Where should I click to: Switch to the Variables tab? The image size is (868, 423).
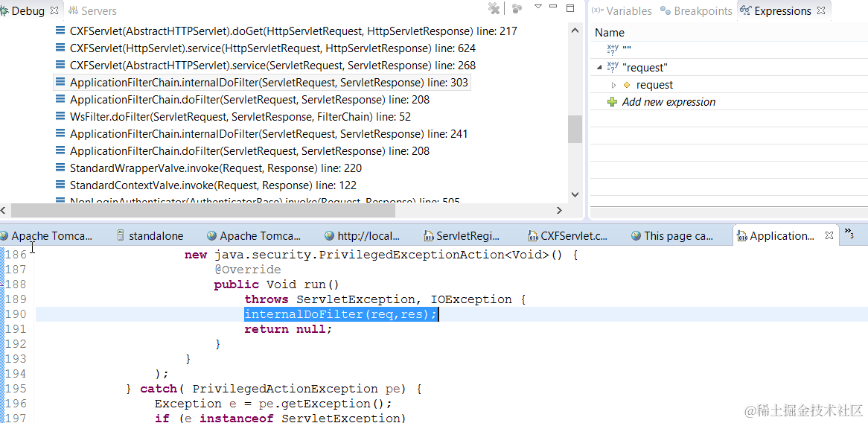(622, 10)
